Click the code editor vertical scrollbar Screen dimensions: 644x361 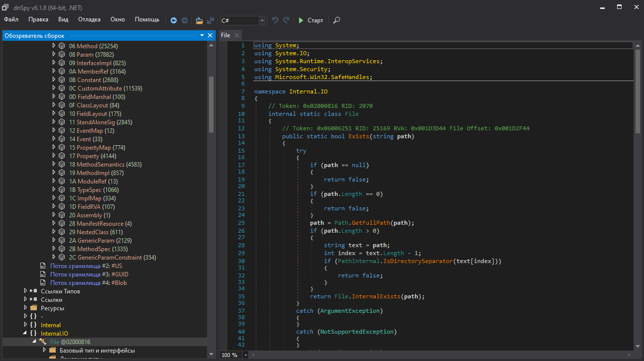click(638, 195)
